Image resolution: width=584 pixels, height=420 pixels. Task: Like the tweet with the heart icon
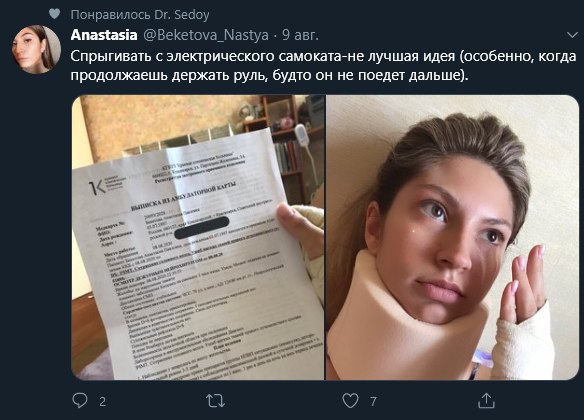(350, 401)
